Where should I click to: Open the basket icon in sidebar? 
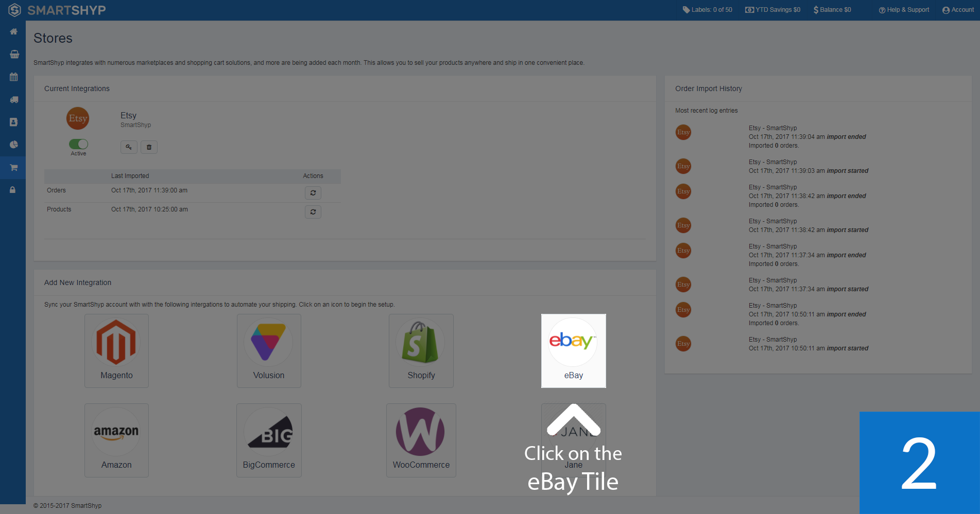(x=14, y=55)
